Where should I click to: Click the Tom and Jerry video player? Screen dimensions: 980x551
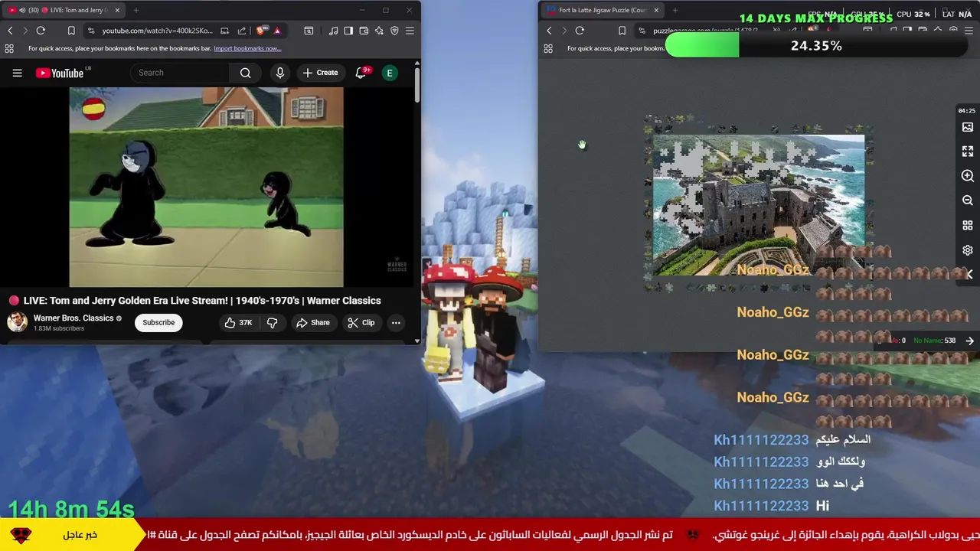206,187
